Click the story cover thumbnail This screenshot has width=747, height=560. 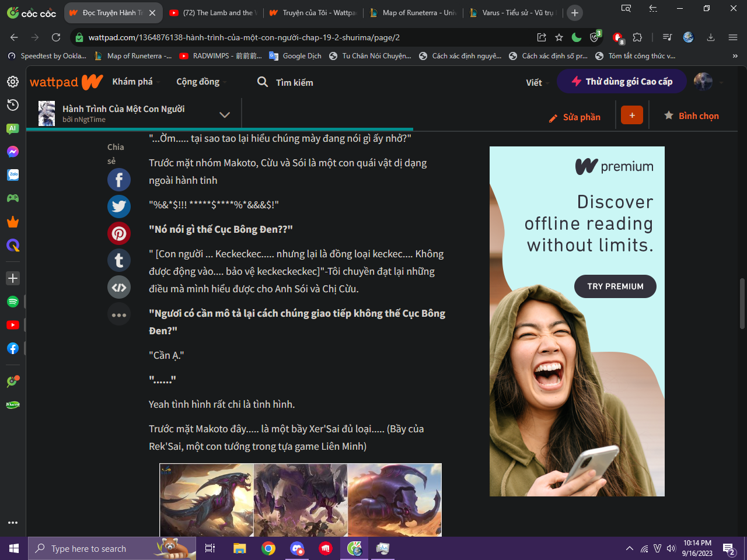(x=47, y=113)
